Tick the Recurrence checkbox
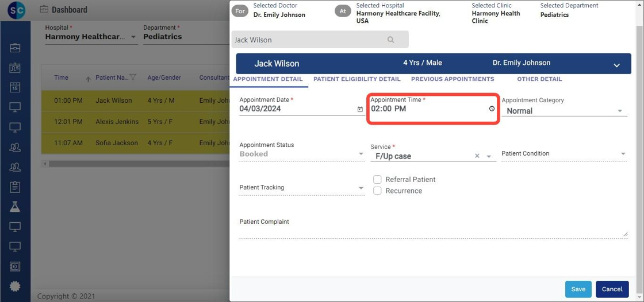This screenshot has height=302, width=644. point(378,191)
